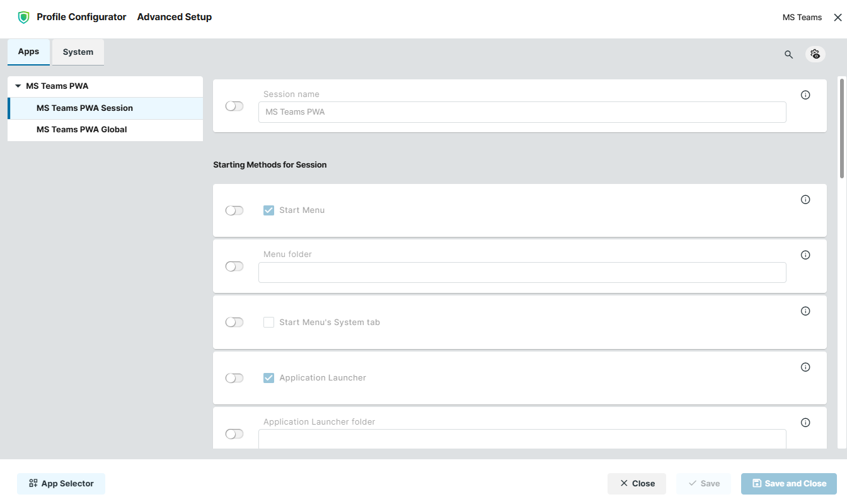Show info for Application Launcher
This screenshot has width=847, height=504.
pyautogui.click(x=805, y=367)
